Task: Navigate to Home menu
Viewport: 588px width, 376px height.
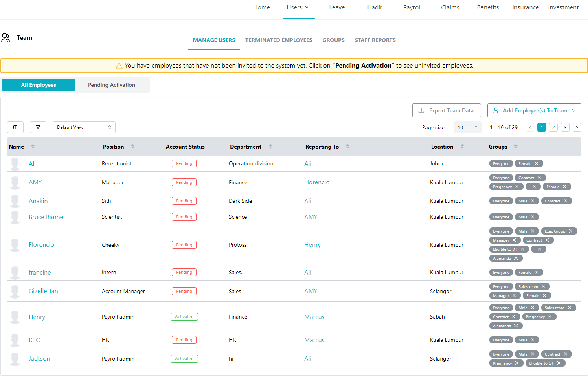Action: tap(261, 7)
